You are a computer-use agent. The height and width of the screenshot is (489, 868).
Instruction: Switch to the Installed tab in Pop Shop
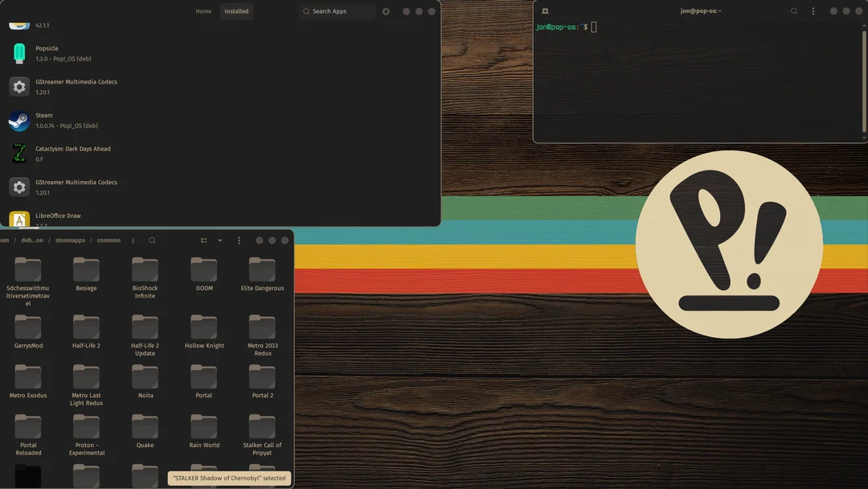(x=236, y=11)
